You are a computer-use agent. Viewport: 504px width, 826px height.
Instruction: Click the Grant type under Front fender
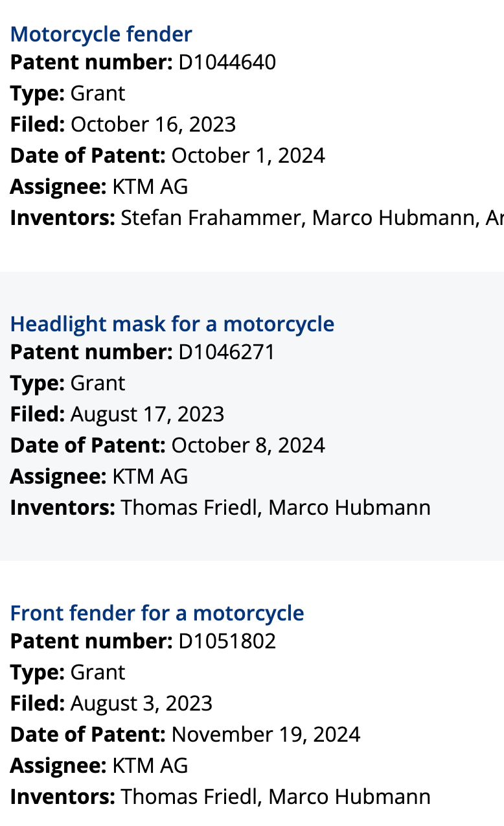97,672
